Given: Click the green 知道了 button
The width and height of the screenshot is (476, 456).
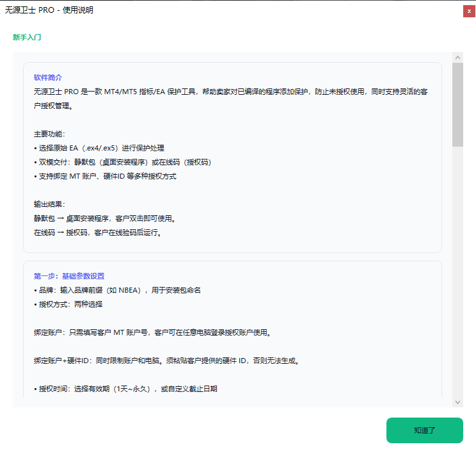Looking at the screenshot, I should coord(424,430).
